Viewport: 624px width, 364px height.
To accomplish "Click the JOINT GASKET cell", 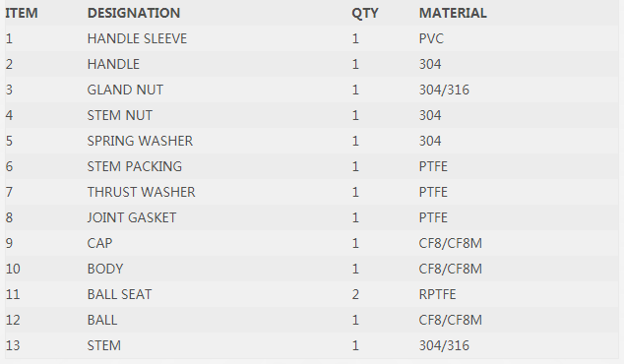I will coord(131,217).
